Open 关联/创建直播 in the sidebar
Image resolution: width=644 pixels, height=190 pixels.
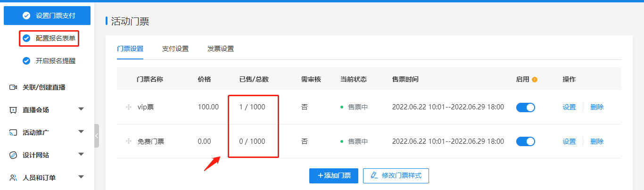44,87
